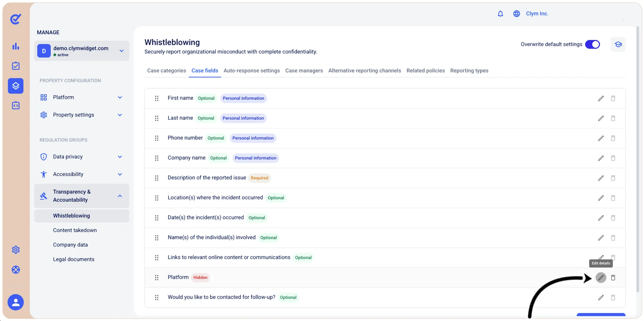Expand the Data privacy group

pos(82,157)
